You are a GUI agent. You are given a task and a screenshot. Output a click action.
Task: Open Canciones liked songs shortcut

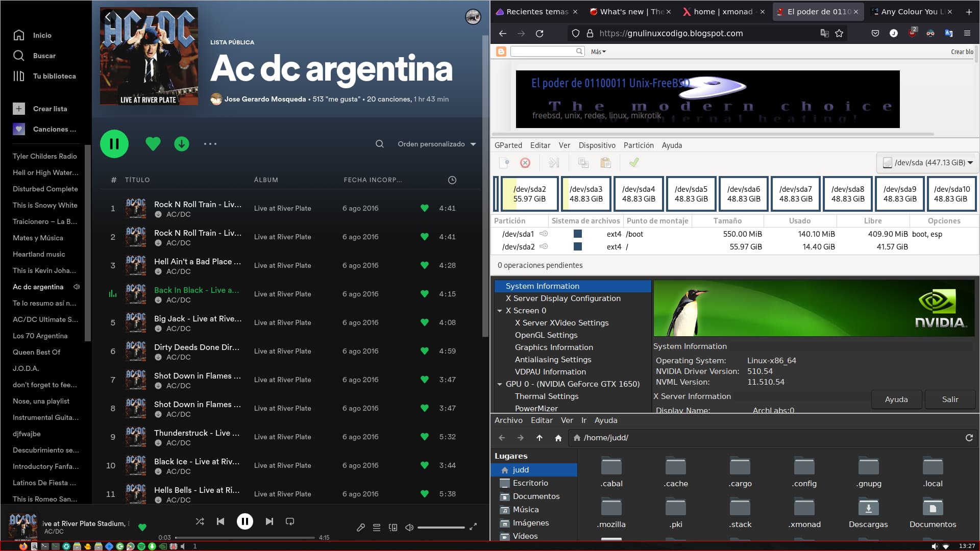pyautogui.click(x=44, y=129)
